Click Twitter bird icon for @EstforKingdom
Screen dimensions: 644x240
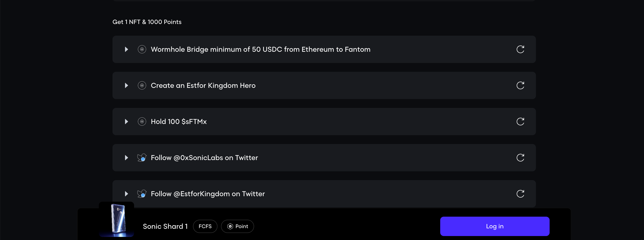click(142, 194)
